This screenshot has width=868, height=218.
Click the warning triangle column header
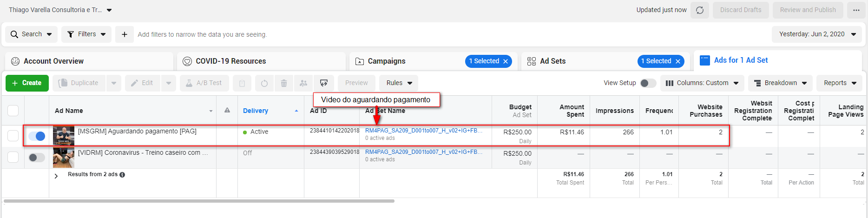[227, 111]
